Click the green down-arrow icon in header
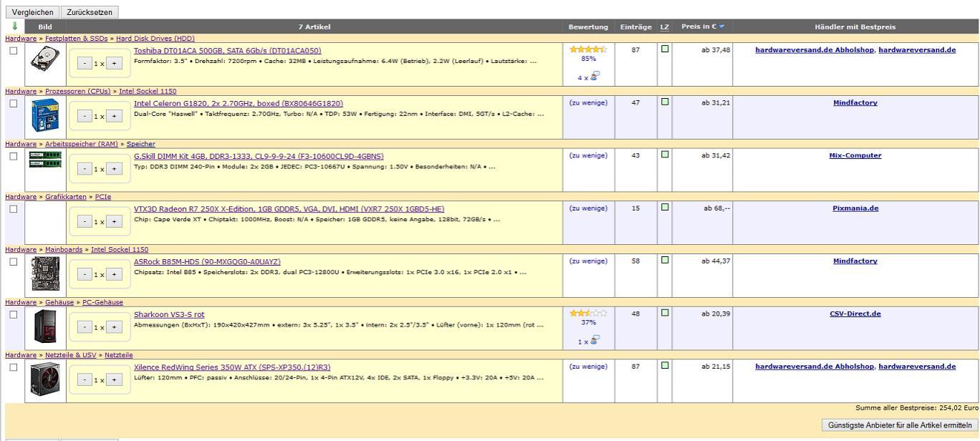This screenshot has height=441, width=980. pos(14,26)
